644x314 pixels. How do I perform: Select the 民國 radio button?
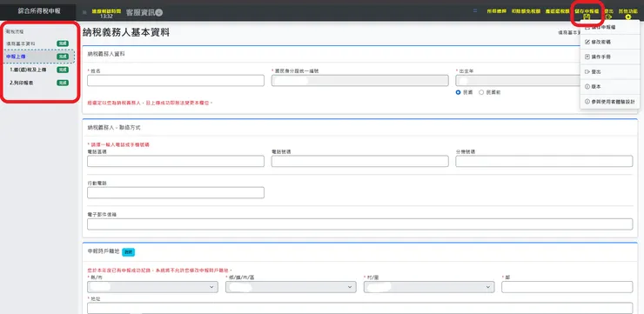459,92
